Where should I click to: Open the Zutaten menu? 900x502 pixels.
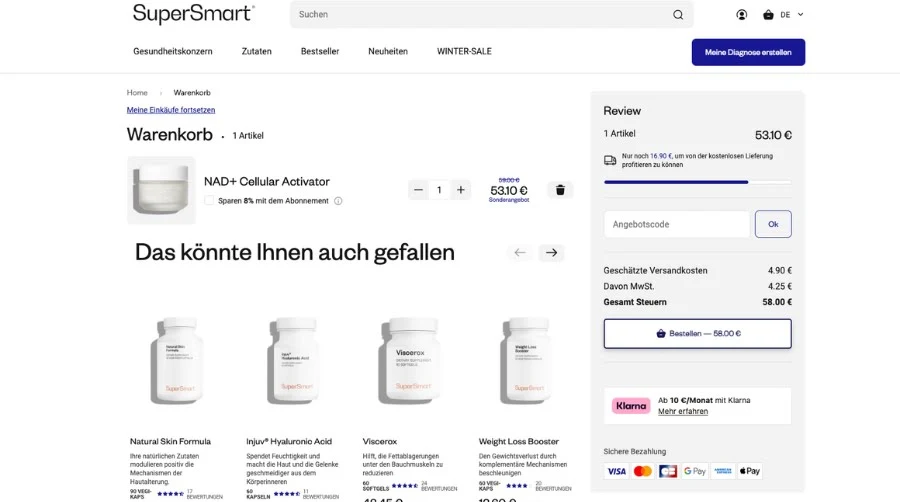coord(257,51)
